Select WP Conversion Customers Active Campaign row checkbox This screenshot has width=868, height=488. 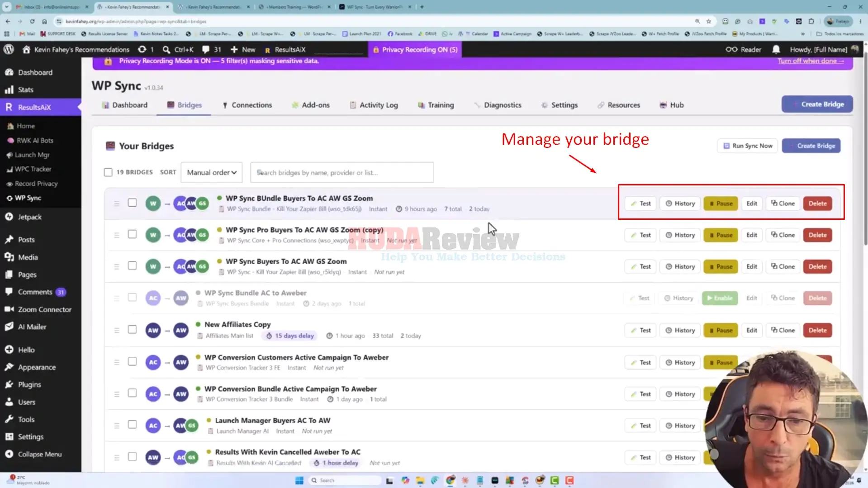tap(132, 362)
